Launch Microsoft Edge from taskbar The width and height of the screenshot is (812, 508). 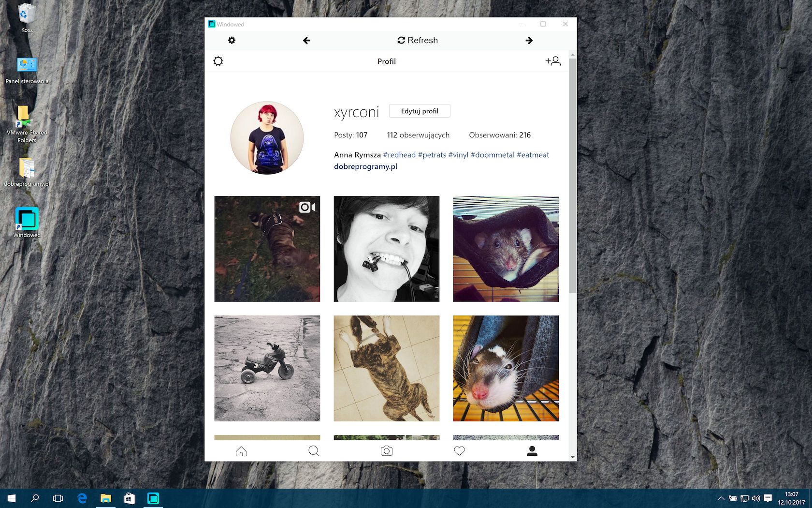click(x=82, y=498)
